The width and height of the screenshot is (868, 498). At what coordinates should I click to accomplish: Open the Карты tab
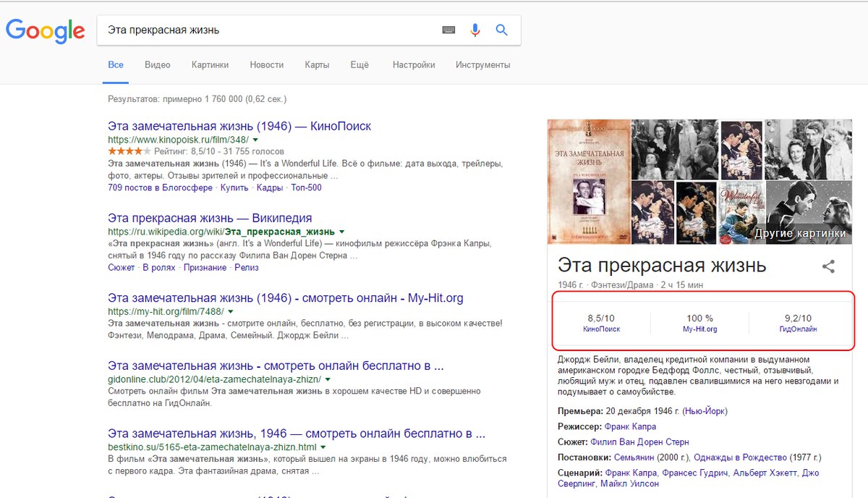tap(317, 65)
